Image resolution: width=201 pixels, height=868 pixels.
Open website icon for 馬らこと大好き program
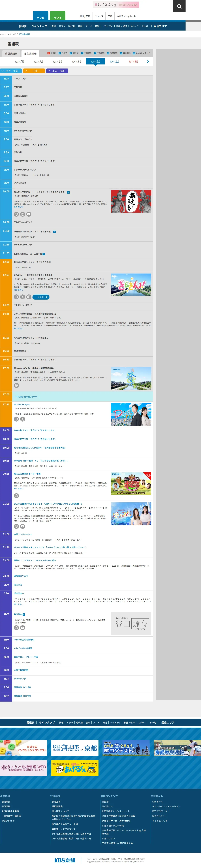pyautogui.click(x=16, y=496)
